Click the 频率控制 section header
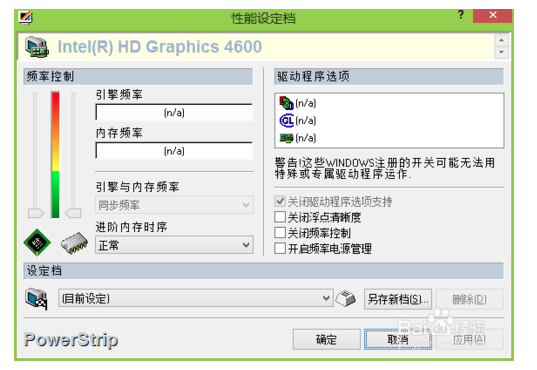 click(x=138, y=76)
